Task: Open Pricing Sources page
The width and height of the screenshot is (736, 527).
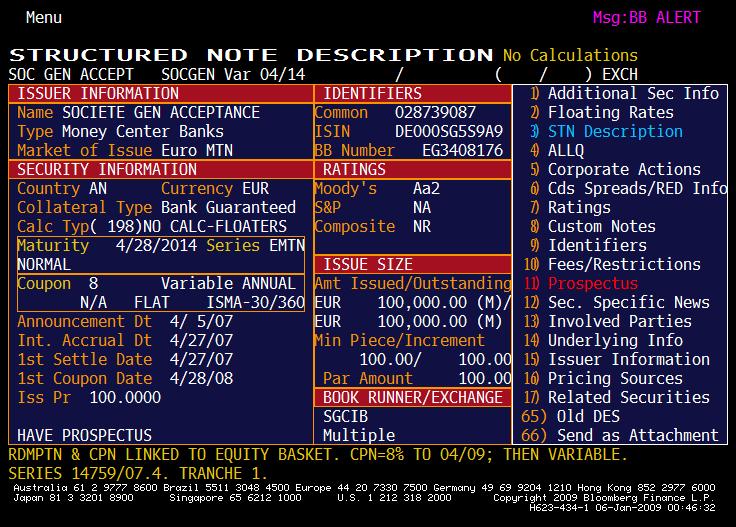Action: 603,378
